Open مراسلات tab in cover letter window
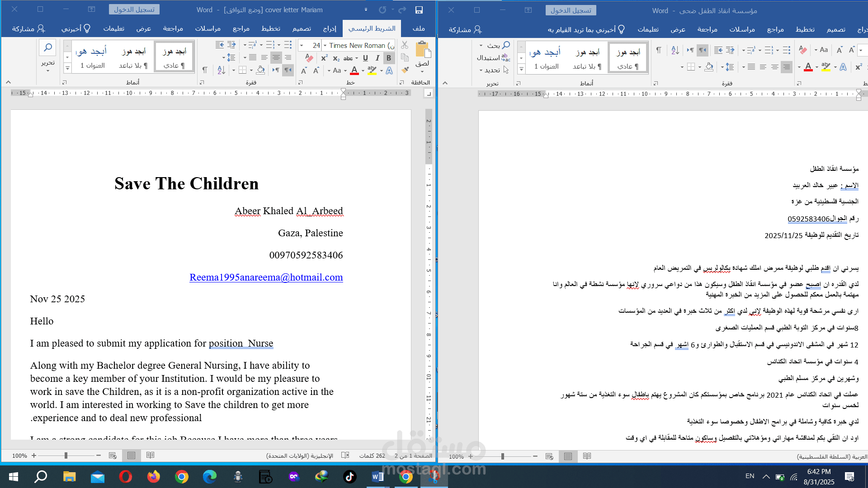This screenshot has width=868, height=488. click(x=208, y=28)
